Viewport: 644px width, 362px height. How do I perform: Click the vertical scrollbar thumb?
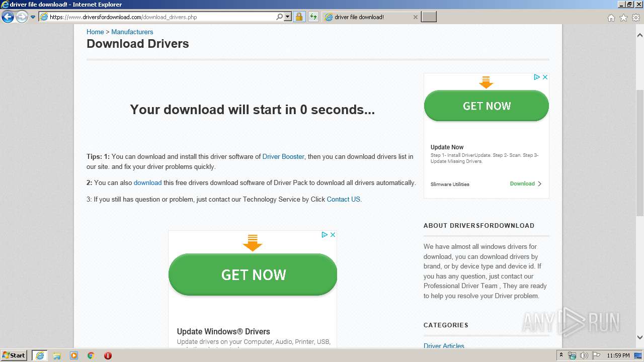pos(640,152)
